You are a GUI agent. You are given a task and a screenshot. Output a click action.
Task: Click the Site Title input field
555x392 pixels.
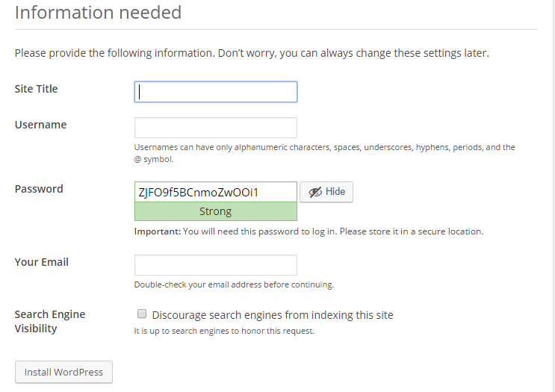pyautogui.click(x=216, y=92)
